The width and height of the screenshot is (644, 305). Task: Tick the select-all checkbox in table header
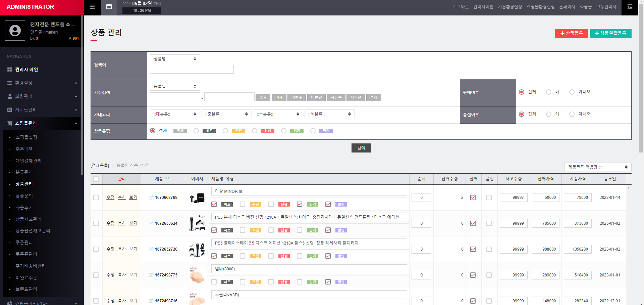pyautogui.click(x=96, y=179)
